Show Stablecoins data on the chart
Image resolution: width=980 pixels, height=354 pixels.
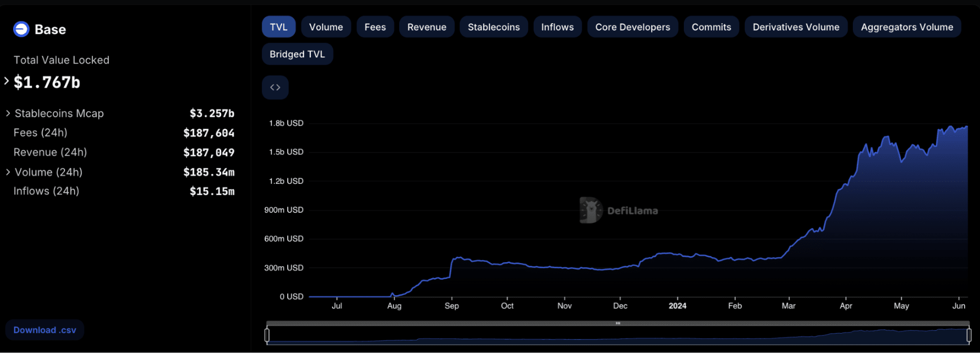tap(494, 27)
